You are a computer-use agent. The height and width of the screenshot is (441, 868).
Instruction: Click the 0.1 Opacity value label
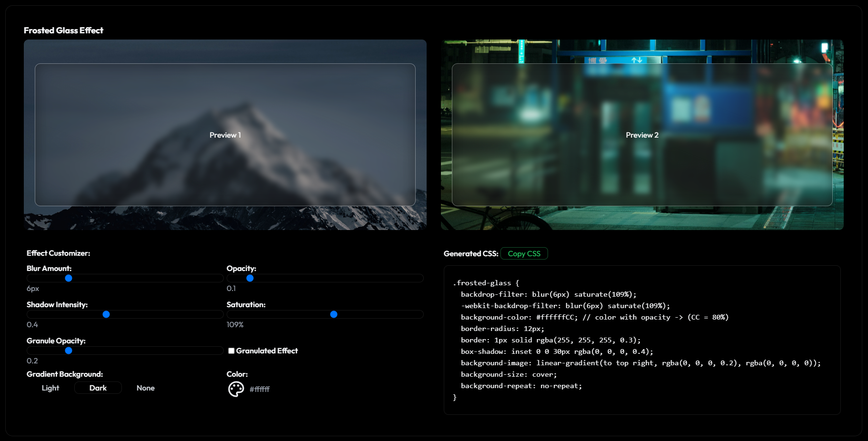pos(232,288)
